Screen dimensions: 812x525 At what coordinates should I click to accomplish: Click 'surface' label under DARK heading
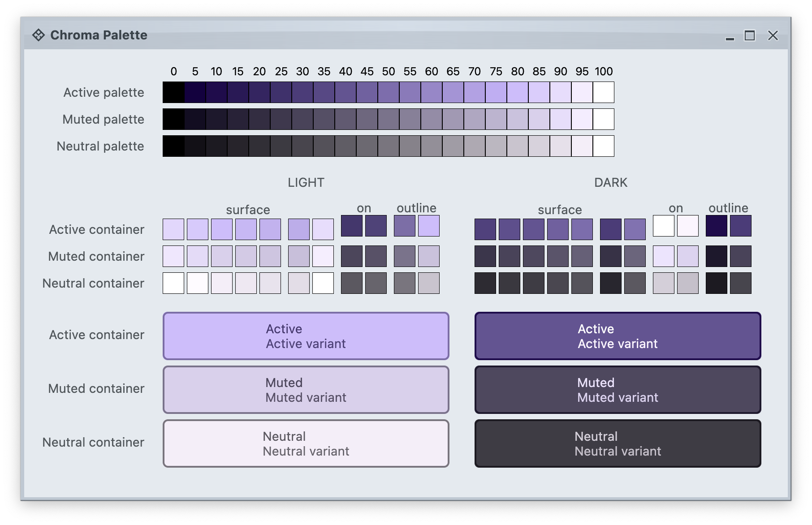[560, 210]
